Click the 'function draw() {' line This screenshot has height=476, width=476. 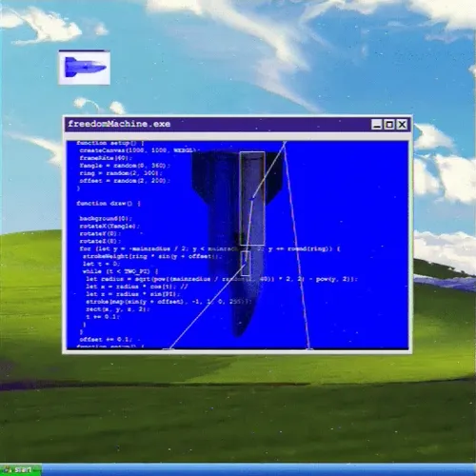(x=109, y=203)
